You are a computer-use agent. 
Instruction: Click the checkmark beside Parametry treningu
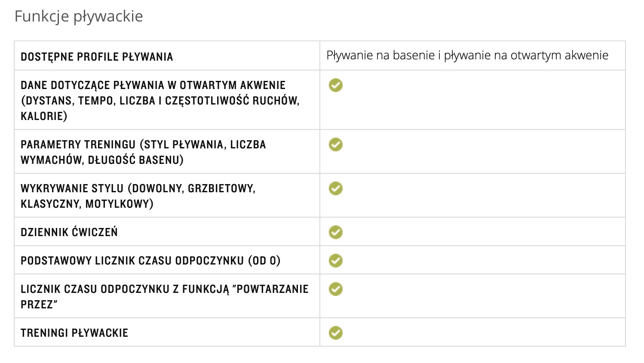pyautogui.click(x=336, y=145)
